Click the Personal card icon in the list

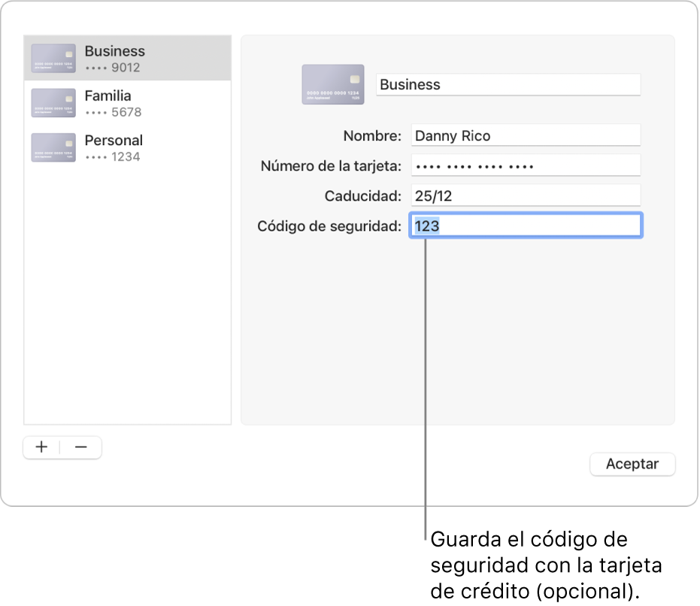tap(53, 147)
